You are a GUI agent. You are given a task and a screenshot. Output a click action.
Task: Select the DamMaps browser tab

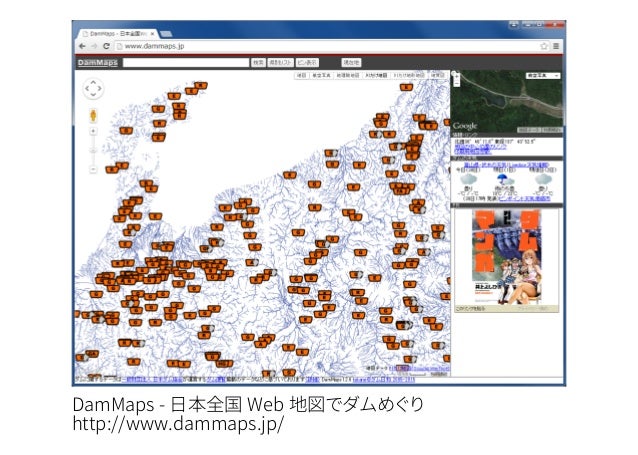[118, 34]
